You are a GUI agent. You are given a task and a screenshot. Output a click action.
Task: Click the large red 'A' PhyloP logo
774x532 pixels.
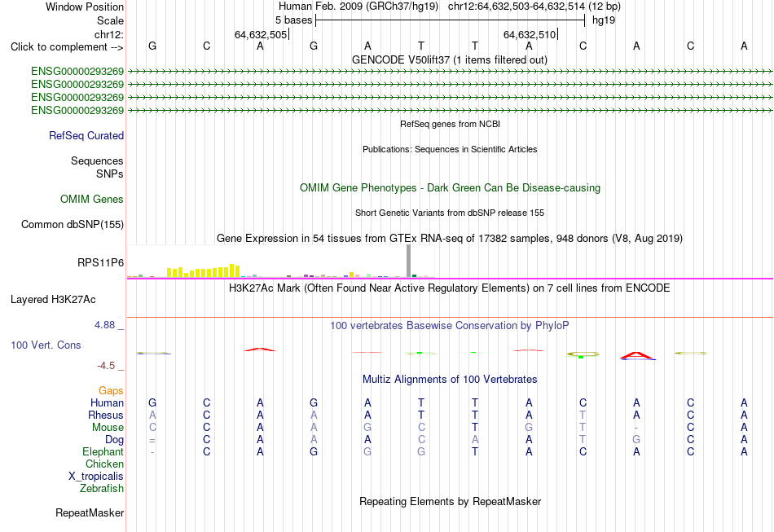pos(637,356)
